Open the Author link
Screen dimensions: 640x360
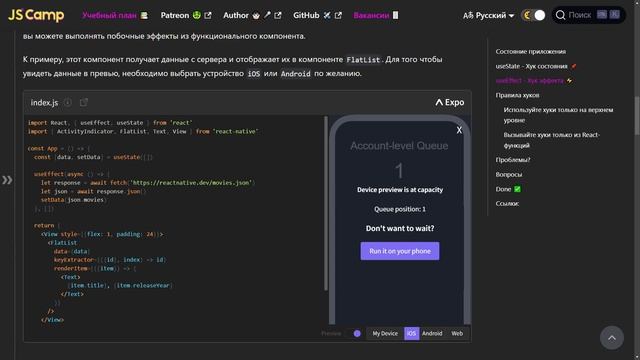click(x=252, y=16)
